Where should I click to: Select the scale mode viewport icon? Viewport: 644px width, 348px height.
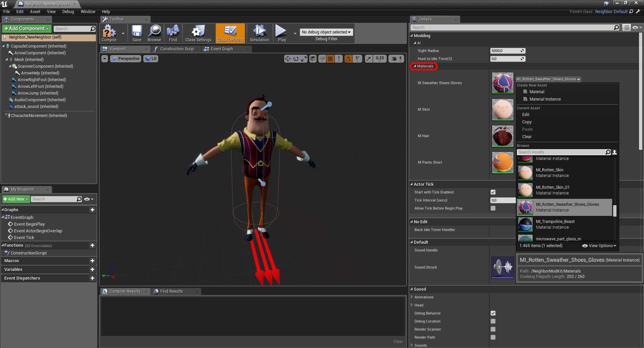pos(304,59)
